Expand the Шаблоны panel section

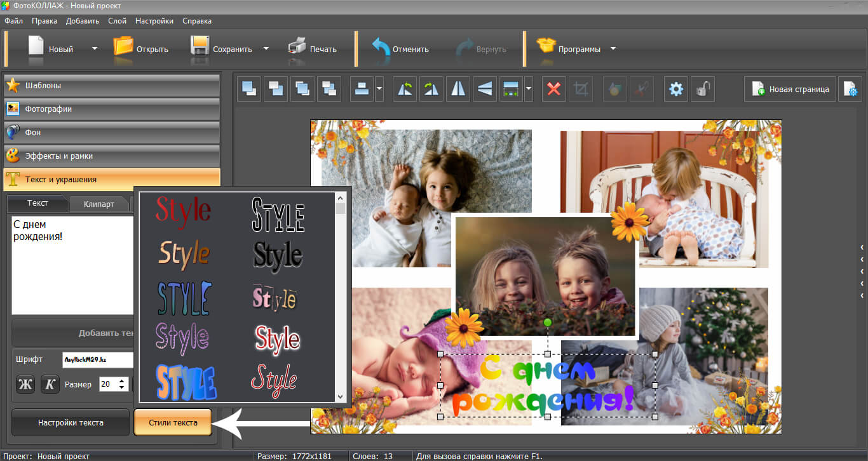click(x=112, y=85)
